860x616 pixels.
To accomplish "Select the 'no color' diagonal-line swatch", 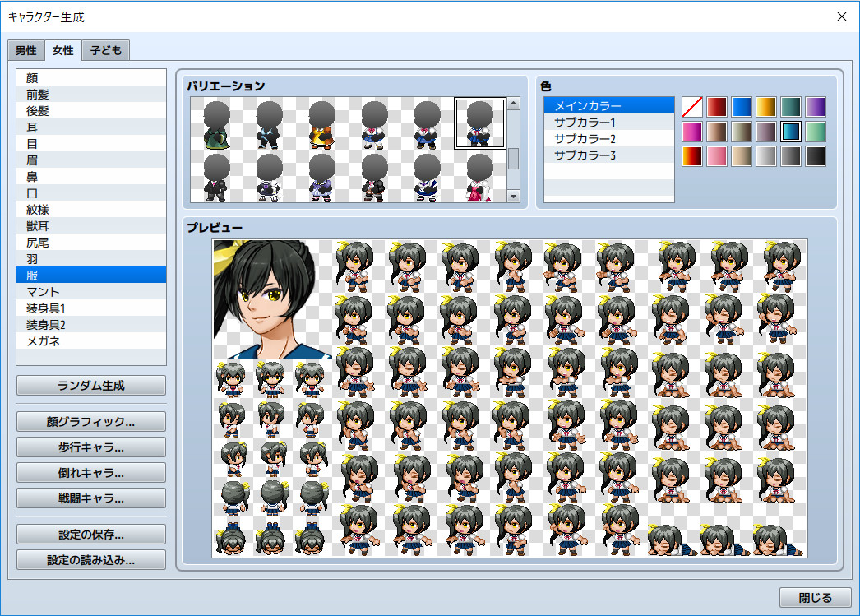I will pos(691,105).
